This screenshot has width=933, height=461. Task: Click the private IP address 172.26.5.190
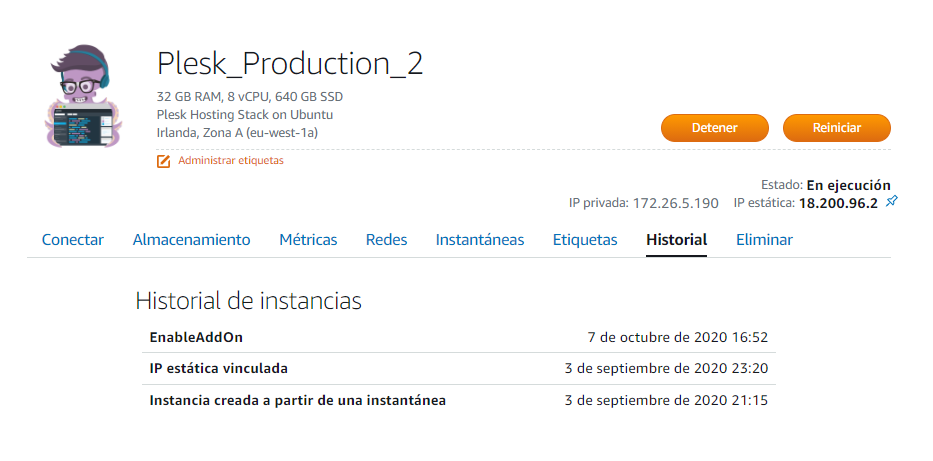tap(675, 203)
